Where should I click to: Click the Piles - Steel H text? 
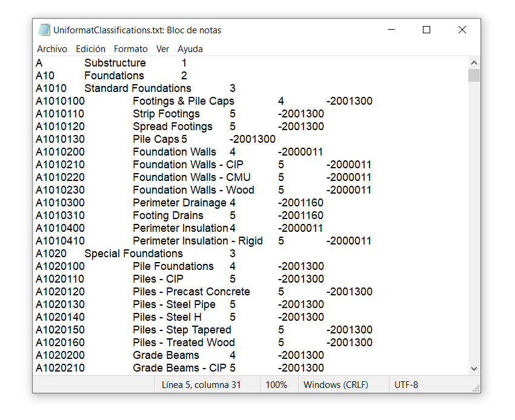click(167, 317)
